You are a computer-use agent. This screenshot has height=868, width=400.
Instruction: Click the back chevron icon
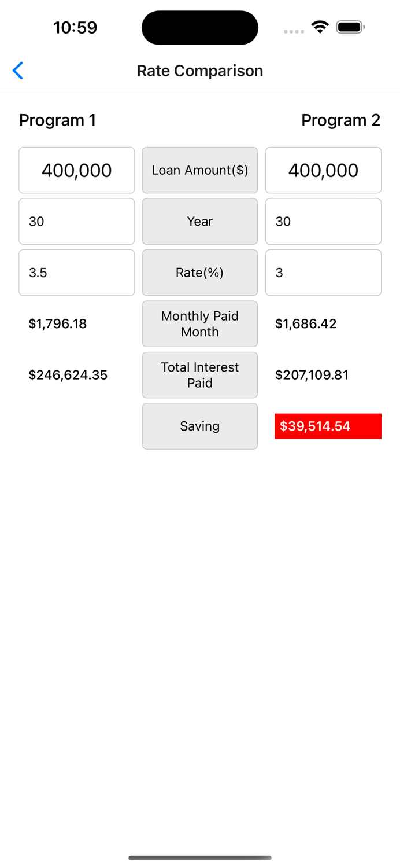18,70
